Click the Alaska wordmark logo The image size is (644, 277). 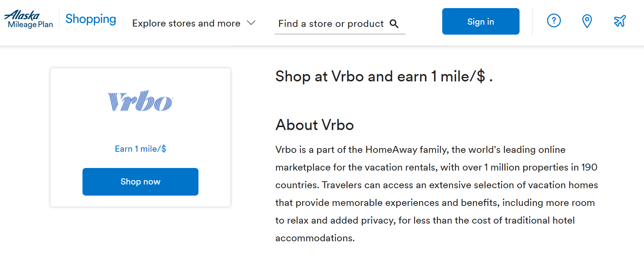tap(22, 15)
